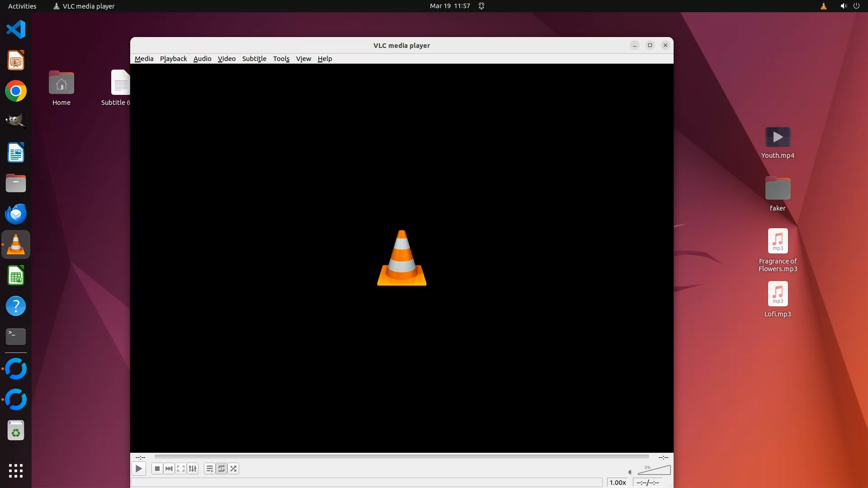Screen dimensions: 868x488
Task: Click the playback seek bar
Action: point(401,457)
